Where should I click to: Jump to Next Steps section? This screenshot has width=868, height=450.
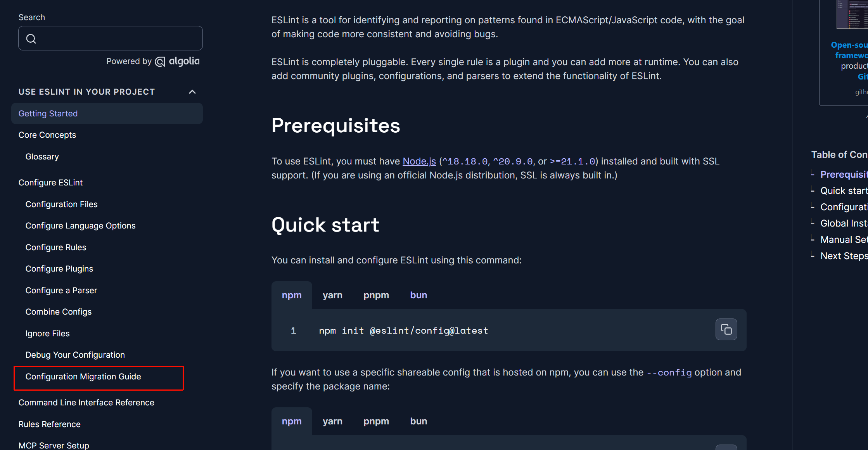pyautogui.click(x=844, y=256)
